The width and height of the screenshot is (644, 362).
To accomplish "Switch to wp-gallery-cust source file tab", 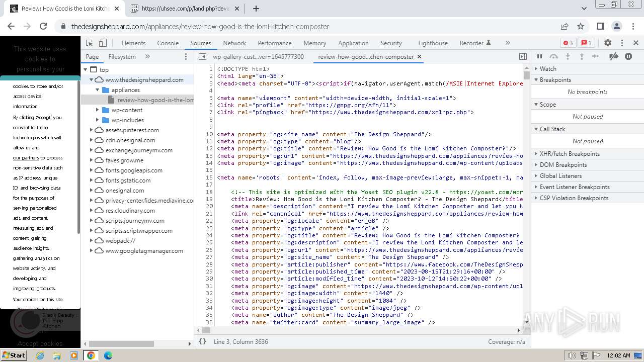I will (x=258, y=57).
